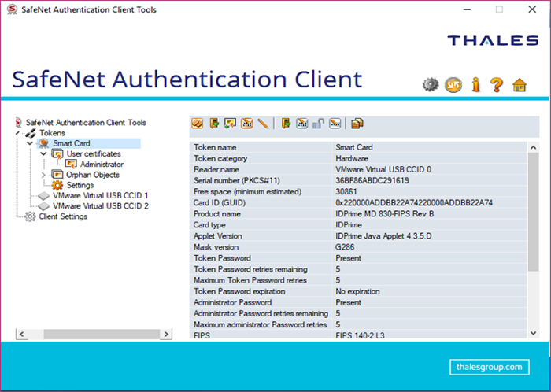551x392 pixels.
Task: Expand the Orphan Objects node
Action: pyautogui.click(x=43, y=175)
